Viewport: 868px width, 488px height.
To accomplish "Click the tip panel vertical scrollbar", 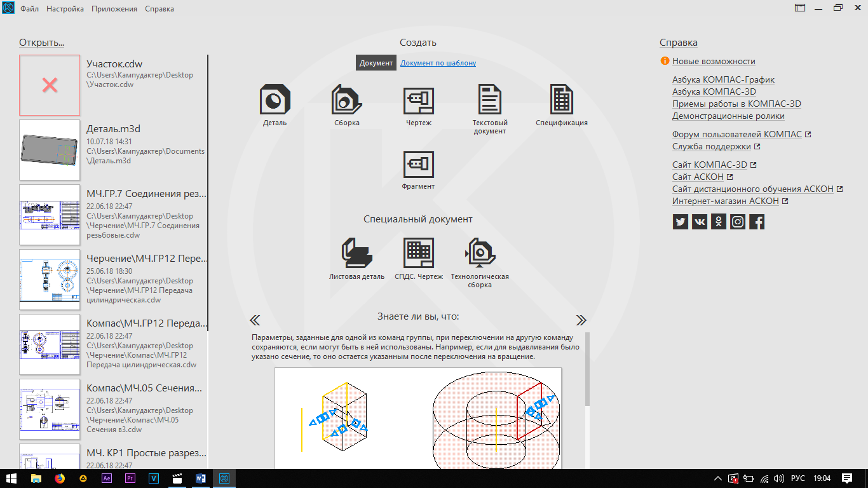I will [587, 369].
